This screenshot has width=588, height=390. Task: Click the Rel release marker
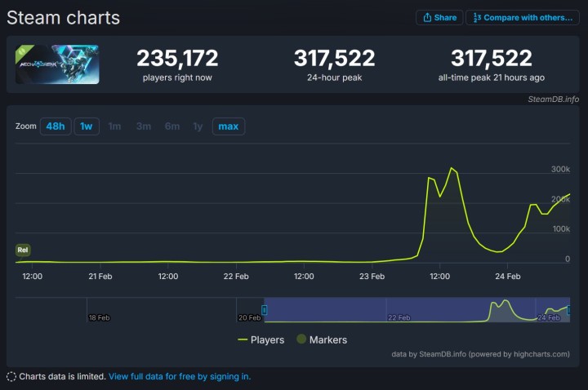pos(23,250)
